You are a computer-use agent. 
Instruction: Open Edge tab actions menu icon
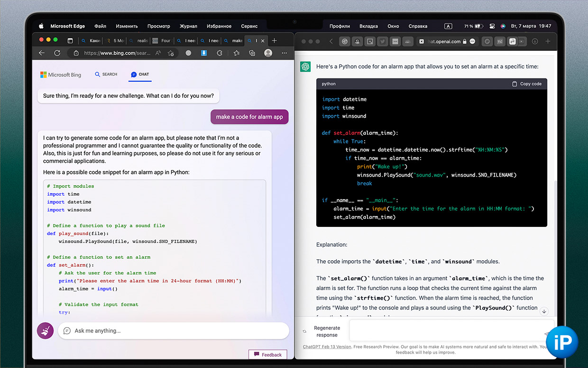[x=70, y=41]
